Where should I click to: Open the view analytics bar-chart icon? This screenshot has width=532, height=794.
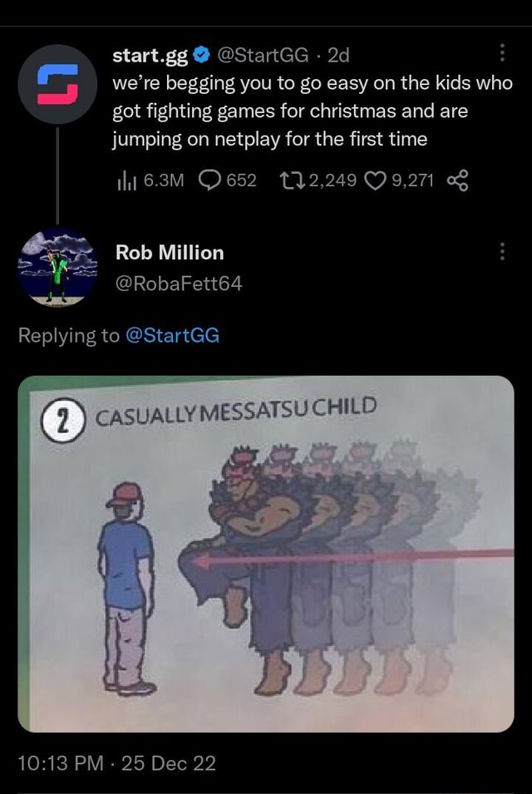point(126,181)
